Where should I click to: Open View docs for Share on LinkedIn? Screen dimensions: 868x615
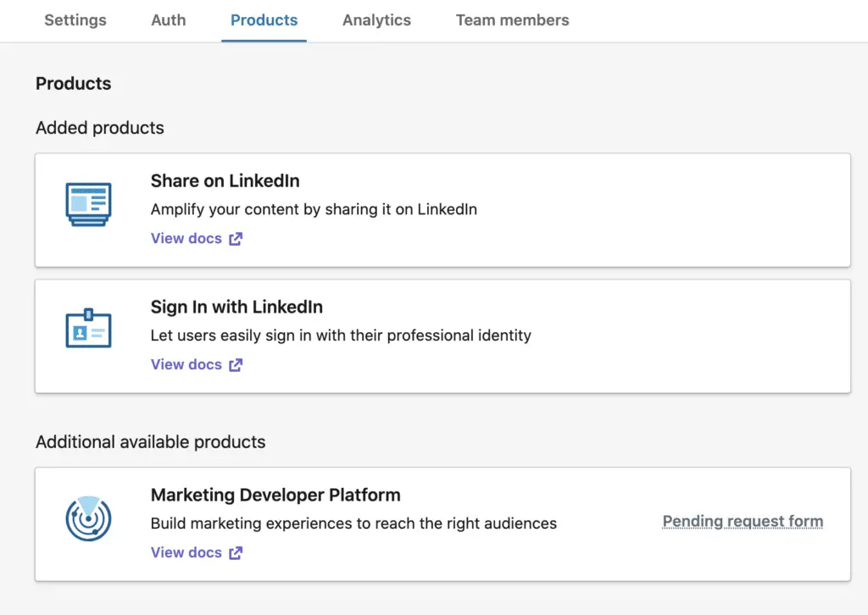point(186,238)
